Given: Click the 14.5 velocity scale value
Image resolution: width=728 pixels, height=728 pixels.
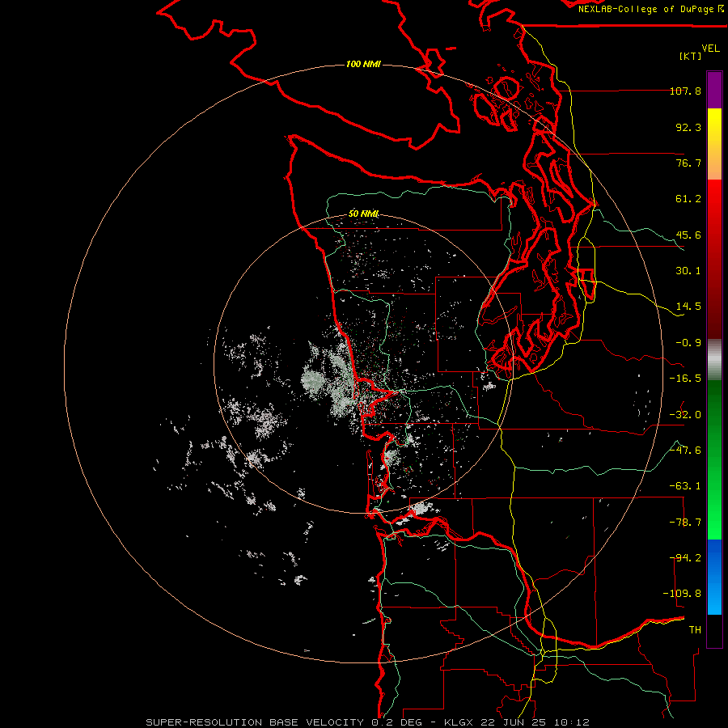Looking at the screenshot, I should coord(688,307).
